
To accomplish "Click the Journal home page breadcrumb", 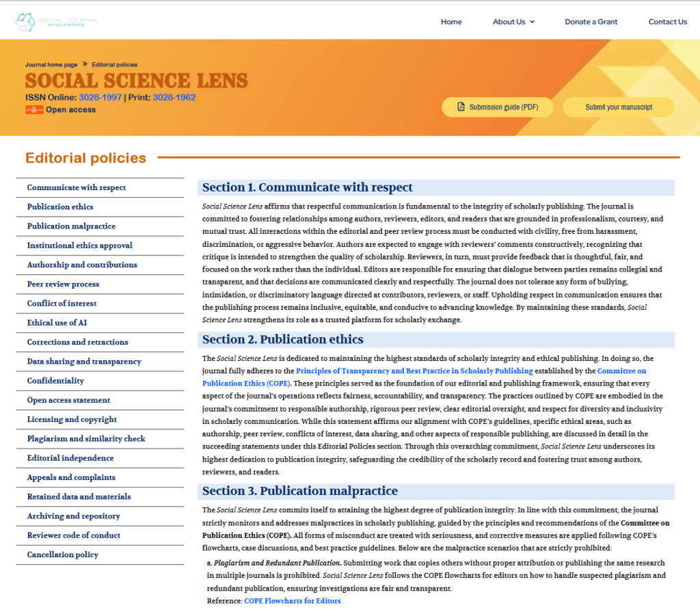I will [51, 65].
